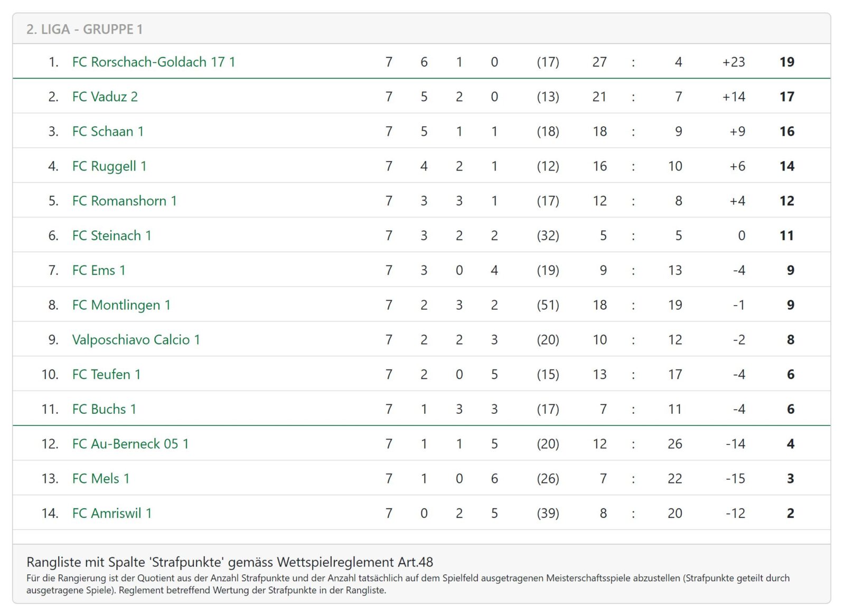Image resolution: width=845 pixels, height=616 pixels.
Task: Click the Rangliste mit Spalte 'Strafpunkte' heading
Action: 230,562
